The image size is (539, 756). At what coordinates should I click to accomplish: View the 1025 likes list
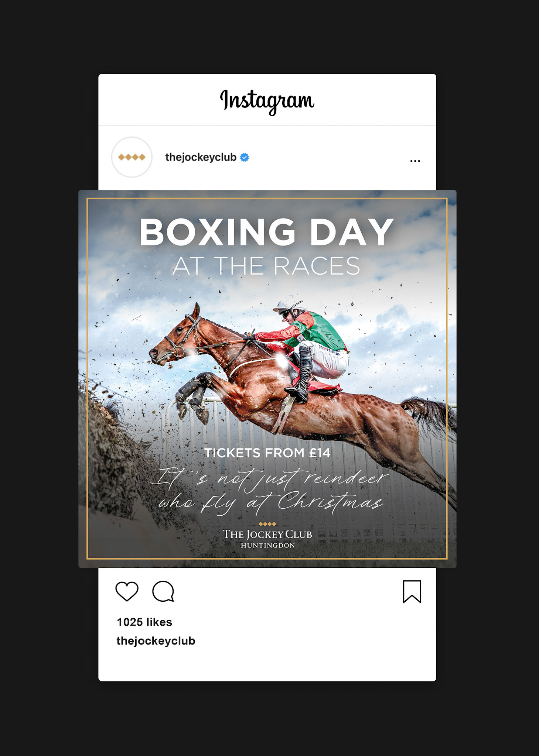click(x=144, y=622)
